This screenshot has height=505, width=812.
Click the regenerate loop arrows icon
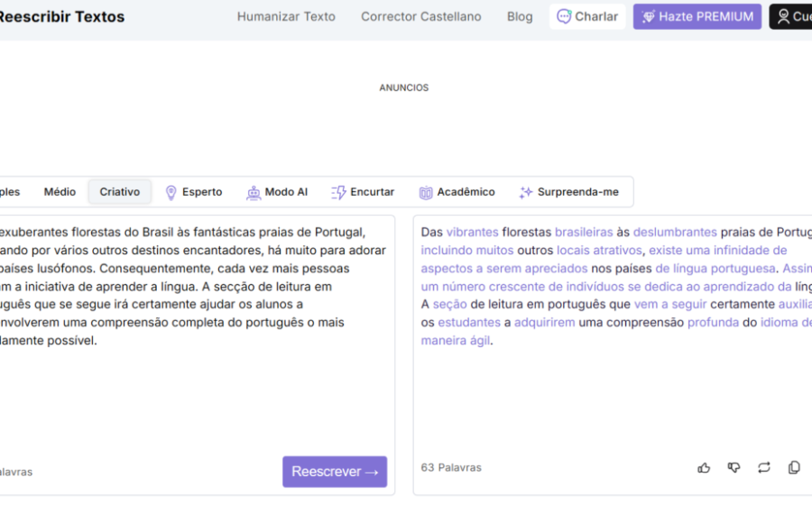point(764,468)
